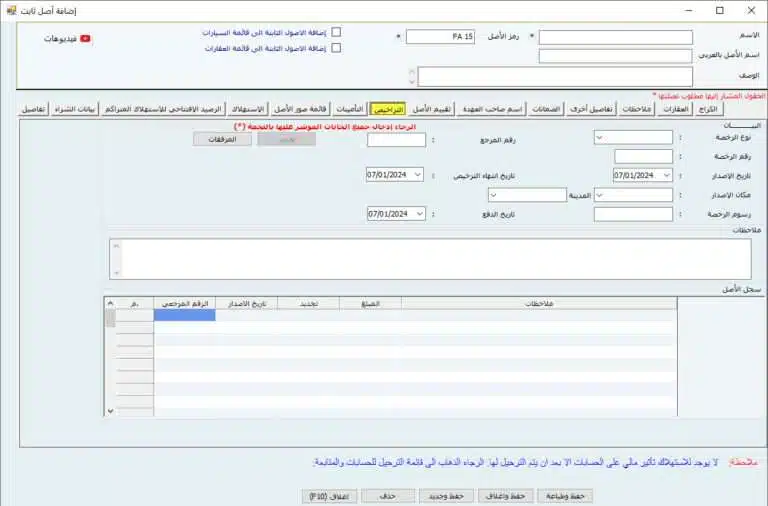Click the maximize window icon
768x506 pixels.
coord(719,9)
